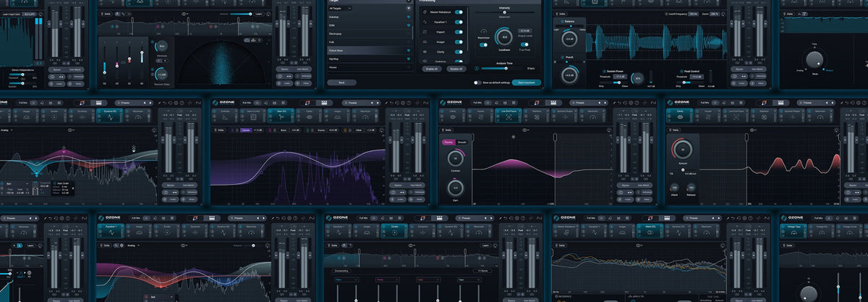Adjust the Intensity slider in the assistant

(504, 12)
